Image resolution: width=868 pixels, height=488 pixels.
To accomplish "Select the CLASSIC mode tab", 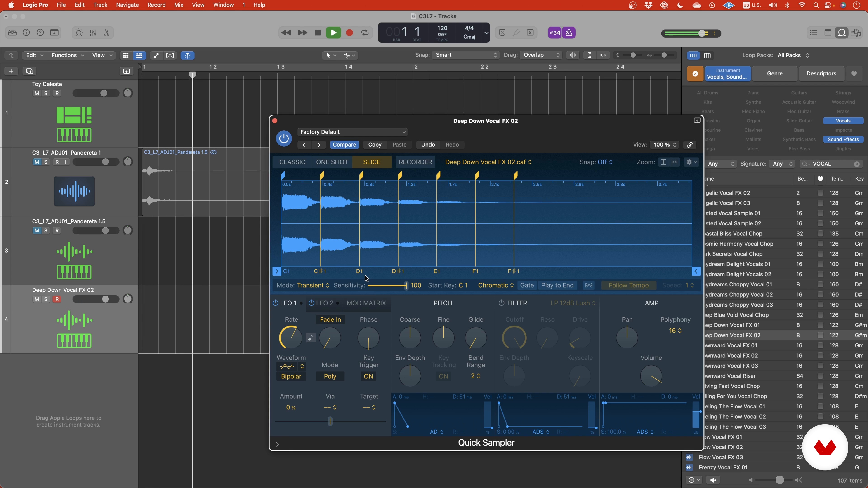I will pyautogui.click(x=292, y=162).
